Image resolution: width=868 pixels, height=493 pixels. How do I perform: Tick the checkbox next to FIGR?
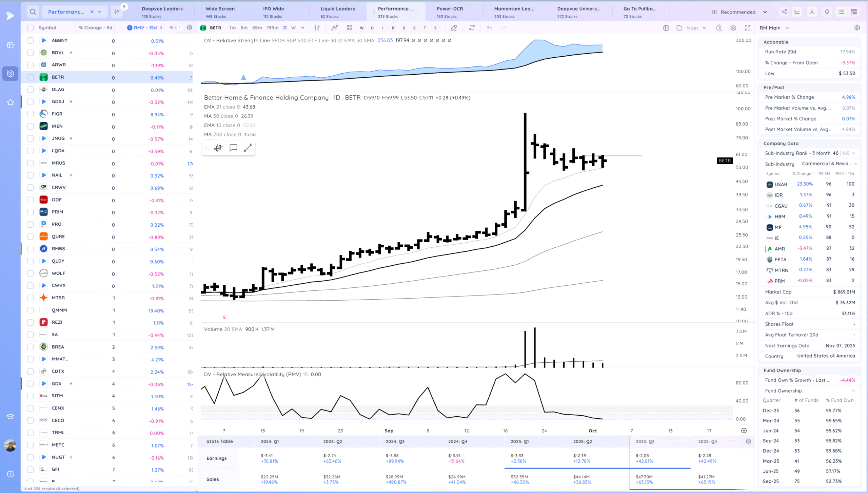(x=31, y=114)
